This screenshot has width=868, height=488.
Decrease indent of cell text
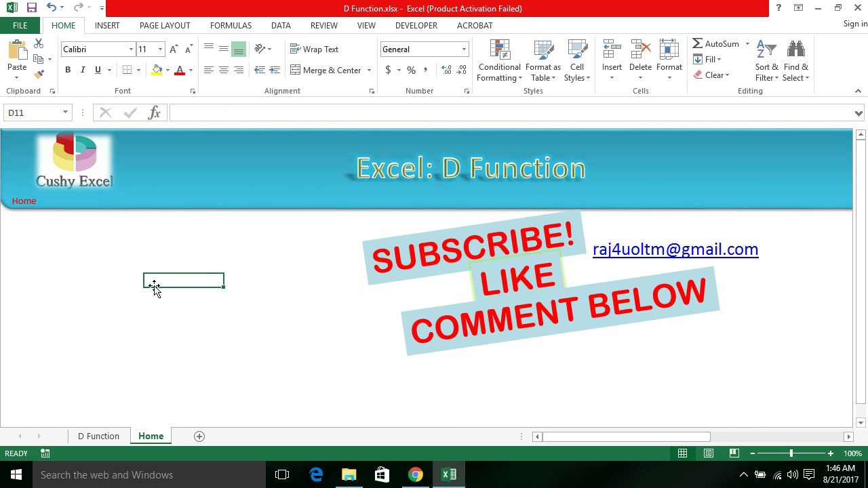click(x=260, y=70)
